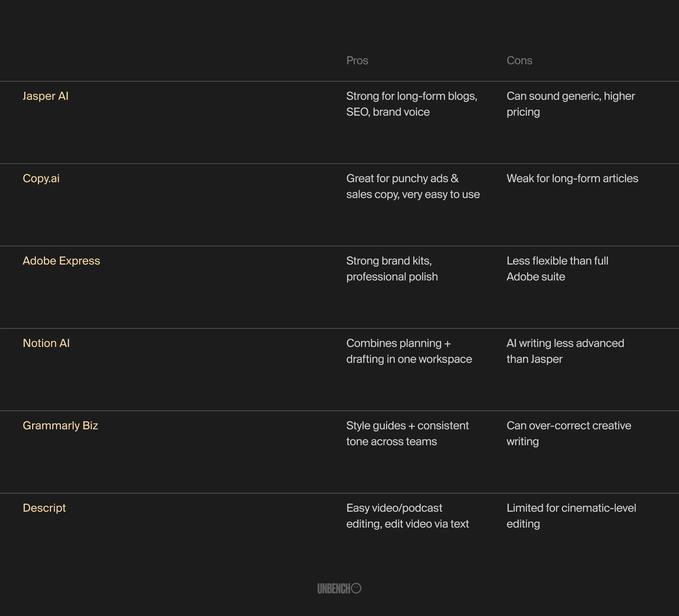679x616 pixels.
Task: Select the Notion AI tool name
Action: (x=46, y=343)
